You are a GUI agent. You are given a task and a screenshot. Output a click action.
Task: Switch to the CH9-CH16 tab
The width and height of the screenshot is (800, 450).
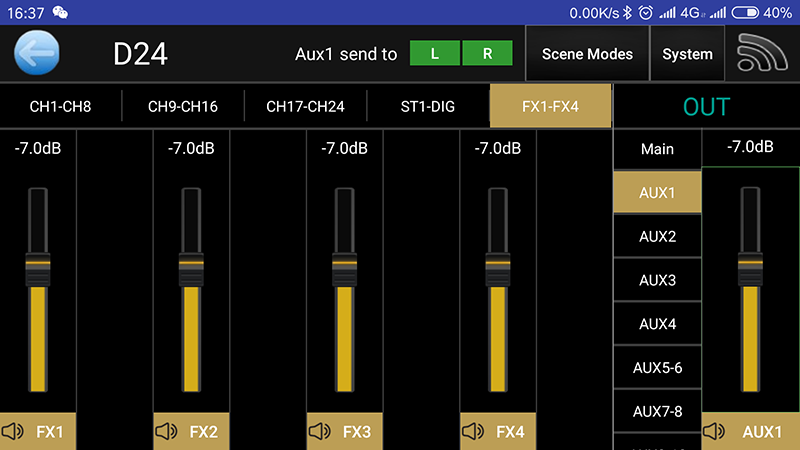coord(182,106)
